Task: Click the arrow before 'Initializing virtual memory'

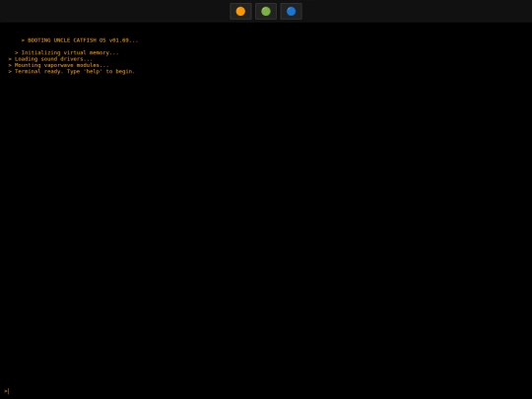Action: (17, 52)
